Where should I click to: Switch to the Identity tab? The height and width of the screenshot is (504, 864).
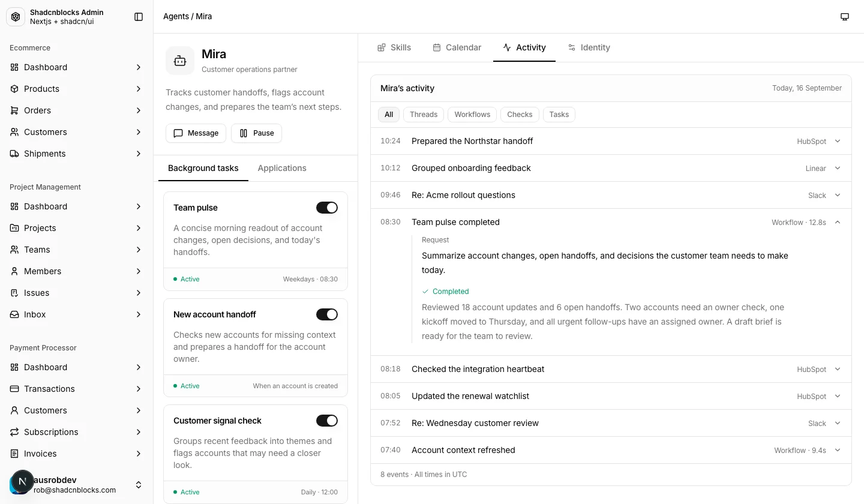(x=589, y=47)
